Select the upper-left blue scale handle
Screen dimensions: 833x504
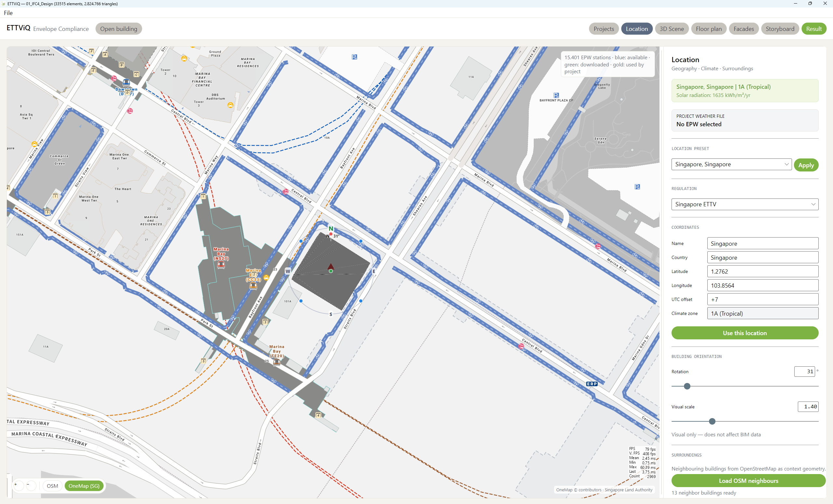point(301,241)
